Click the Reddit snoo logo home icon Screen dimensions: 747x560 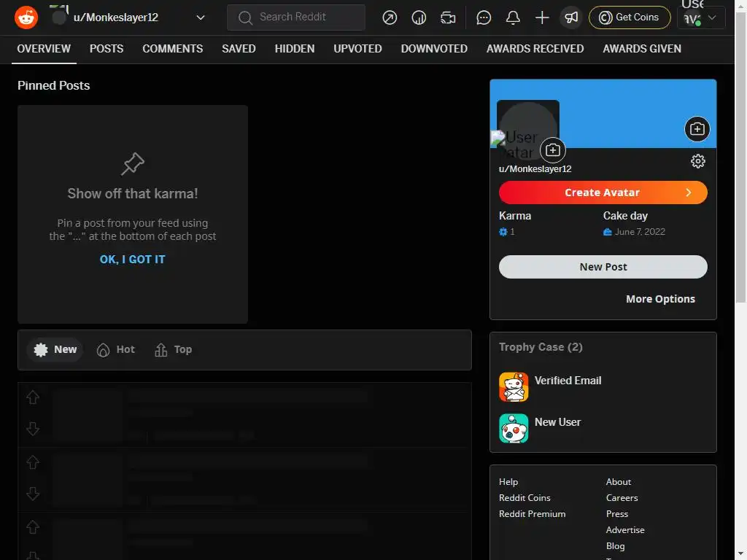coord(26,17)
